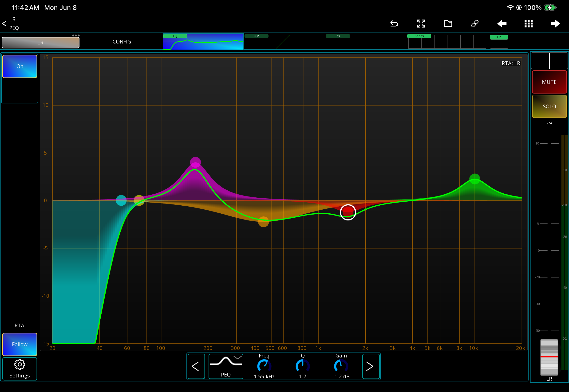Open the Sends section
The height and width of the screenshot is (392, 569).
coord(419,36)
